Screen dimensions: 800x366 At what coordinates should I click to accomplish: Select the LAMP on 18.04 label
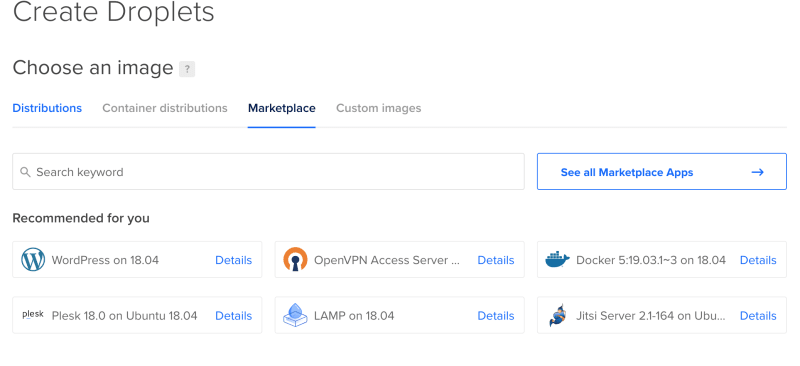coord(354,315)
